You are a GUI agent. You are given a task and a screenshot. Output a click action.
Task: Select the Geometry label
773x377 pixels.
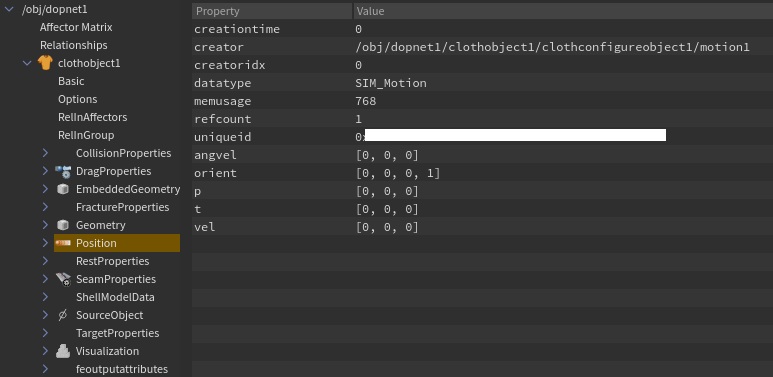(101, 225)
